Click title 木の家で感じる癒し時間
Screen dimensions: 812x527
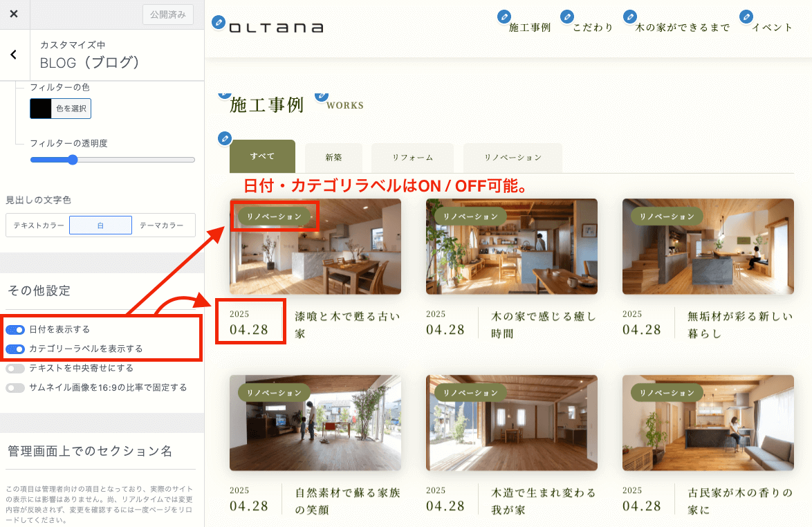click(544, 325)
